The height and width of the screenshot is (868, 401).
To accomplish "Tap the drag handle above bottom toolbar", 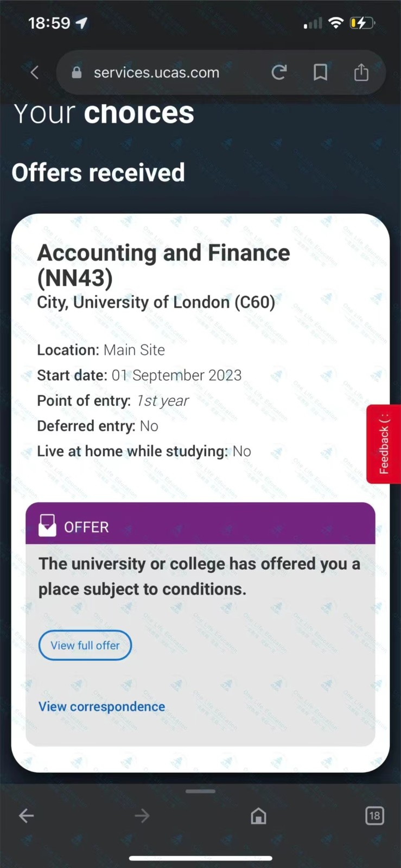I will [200, 792].
